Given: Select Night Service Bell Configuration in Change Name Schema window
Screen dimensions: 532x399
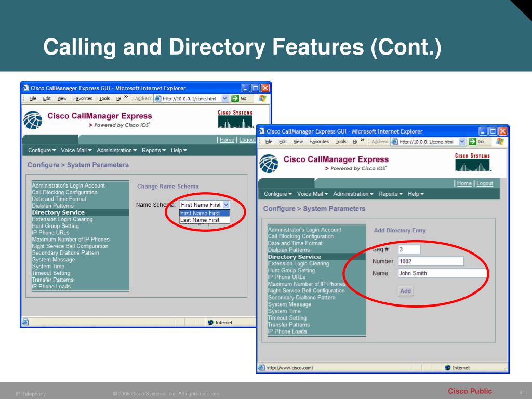Looking at the screenshot, I should pyautogui.click(x=70, y=246).
